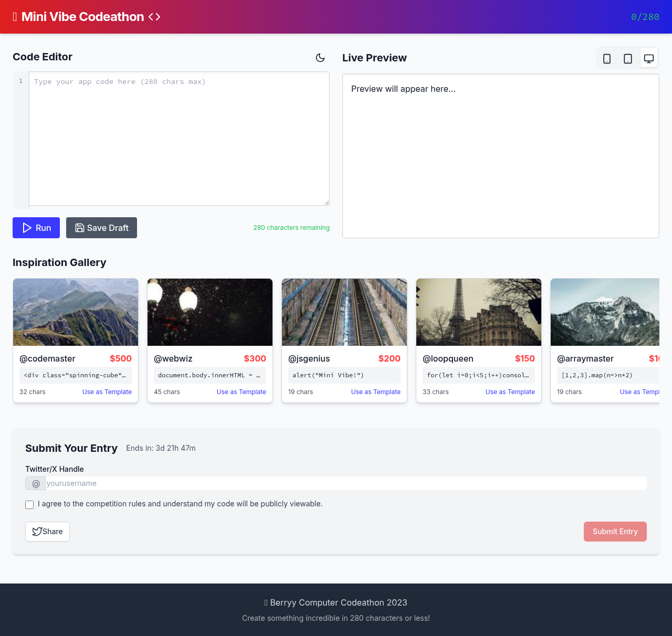Screen dimensions: 672x636
Task: Click the @ prefix beside the username field
Action: click(36, 483)
